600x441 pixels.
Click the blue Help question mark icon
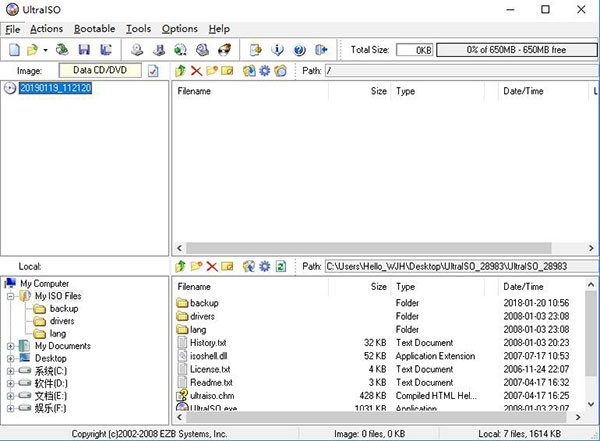tap(298, 49)
